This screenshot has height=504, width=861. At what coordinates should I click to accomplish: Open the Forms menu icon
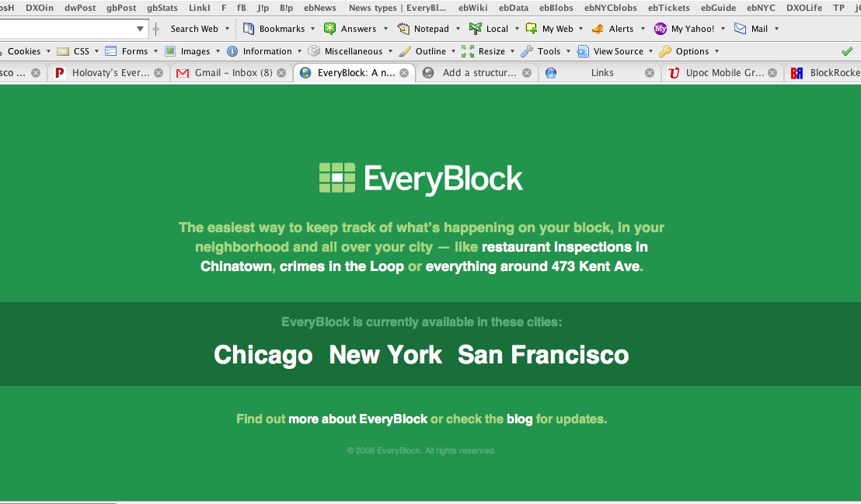(x=110, y=51)
